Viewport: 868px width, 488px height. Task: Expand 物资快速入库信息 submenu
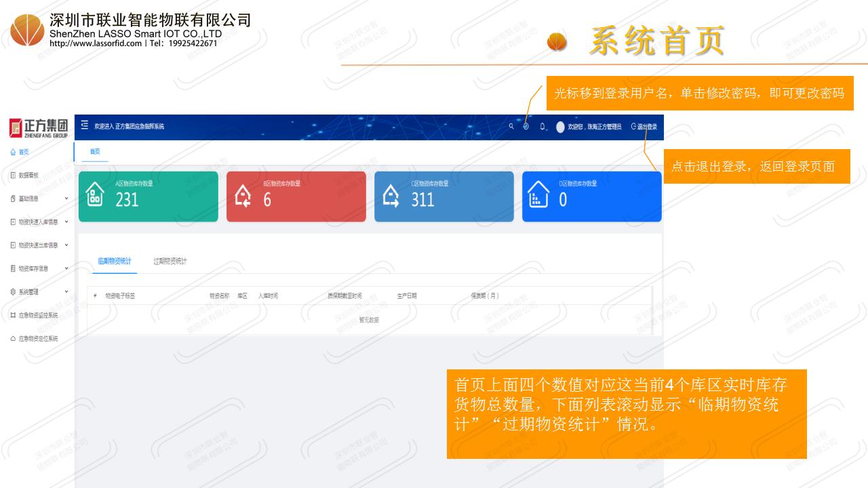pos(38,222)
